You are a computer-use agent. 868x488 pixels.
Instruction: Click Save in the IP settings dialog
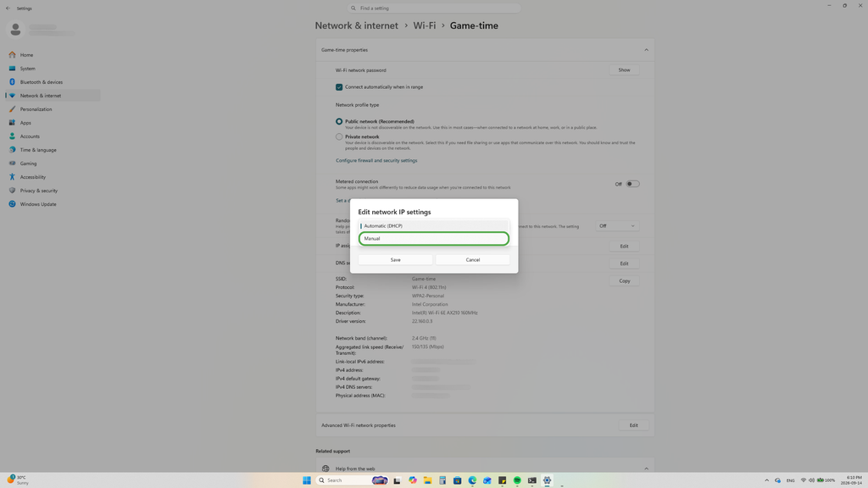tap(395, 259)
